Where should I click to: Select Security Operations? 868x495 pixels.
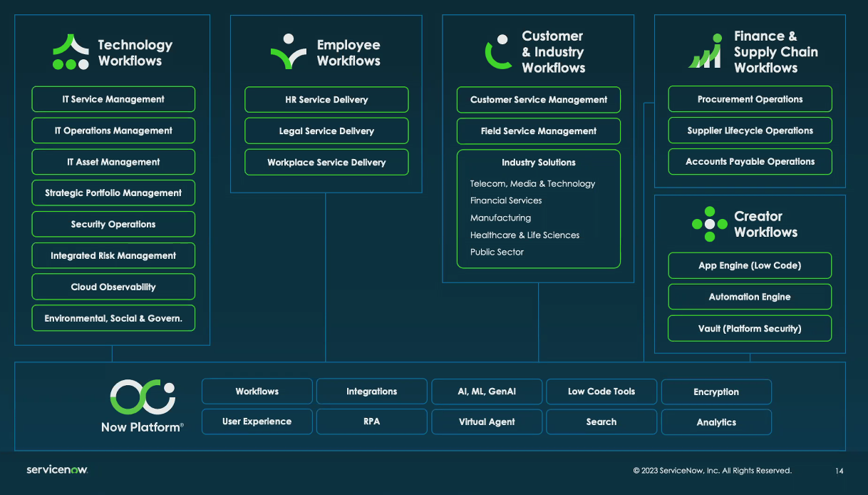tap(113, 224)
